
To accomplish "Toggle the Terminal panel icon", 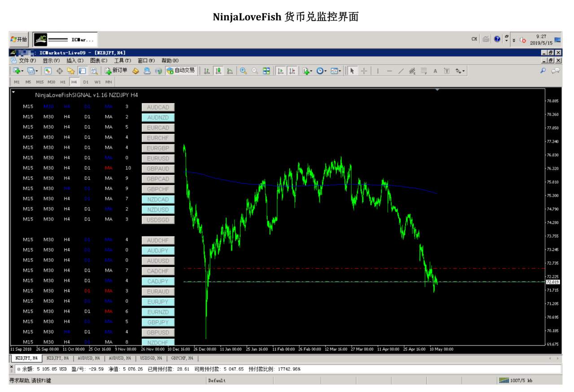I will pyautogui.click(x=83, y=71).
